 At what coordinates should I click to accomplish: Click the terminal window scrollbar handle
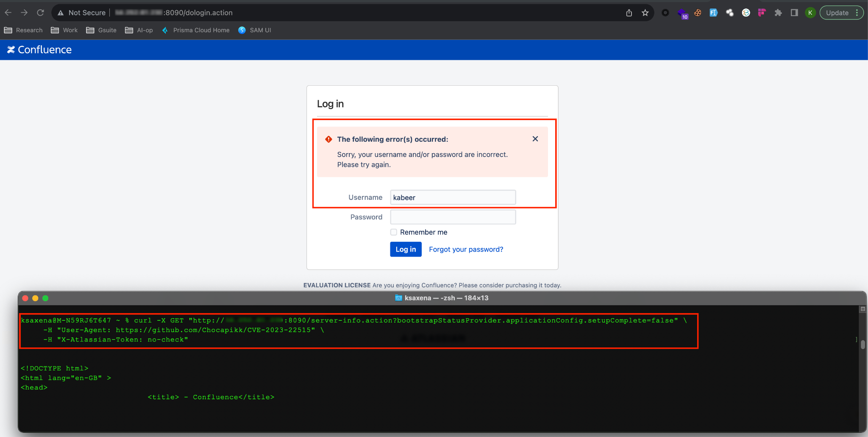[x=862, y=344]
